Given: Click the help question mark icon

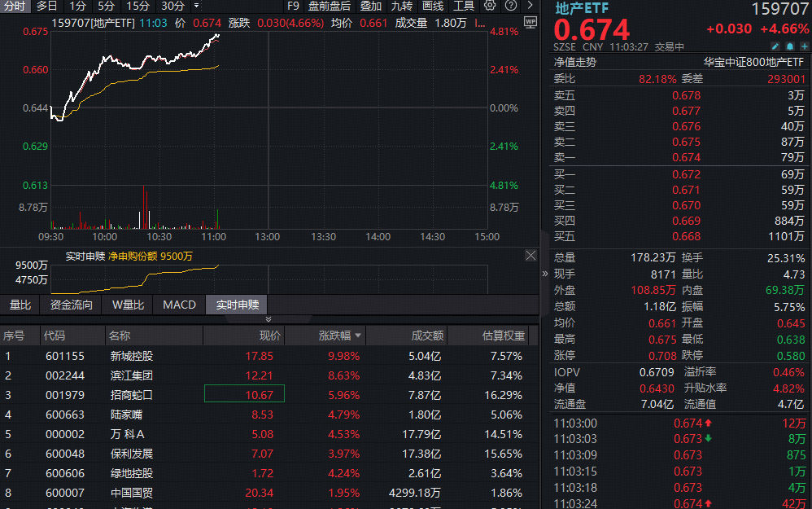Looking at the screenshot, I should point(513,6).
